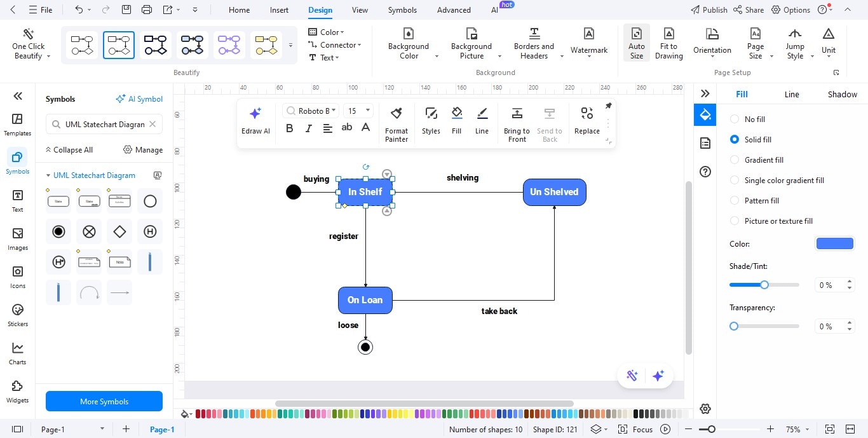The width and height of the screenshot is (868, 438).
Task: Open the Widgets sidebar panel
Action: [x=17, y=392]
